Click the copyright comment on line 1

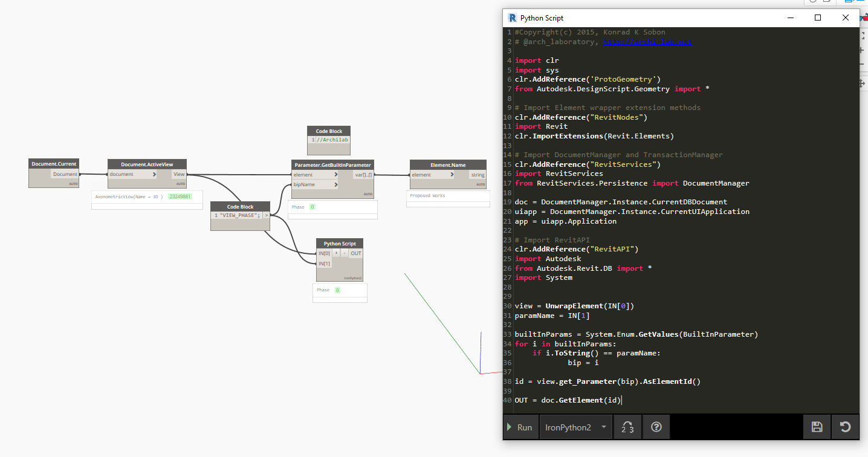[x=590, y=32]
